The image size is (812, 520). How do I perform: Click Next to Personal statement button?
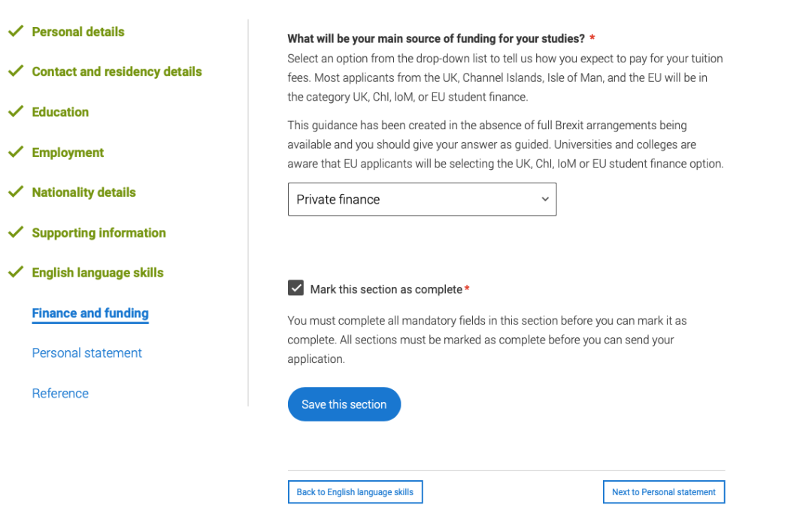pyautogui.click(x=664, y=492)
